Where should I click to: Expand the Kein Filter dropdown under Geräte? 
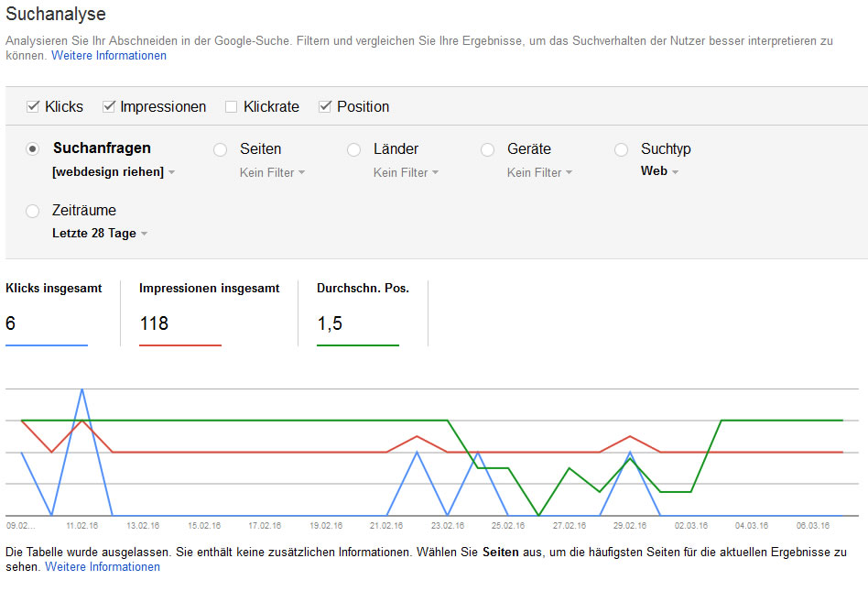pos(539,172)
